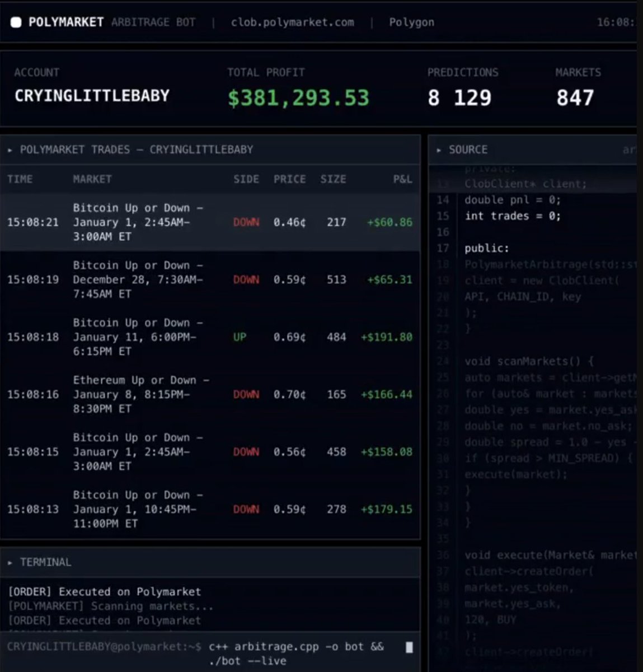Click markets count 847

pos(575,98)
